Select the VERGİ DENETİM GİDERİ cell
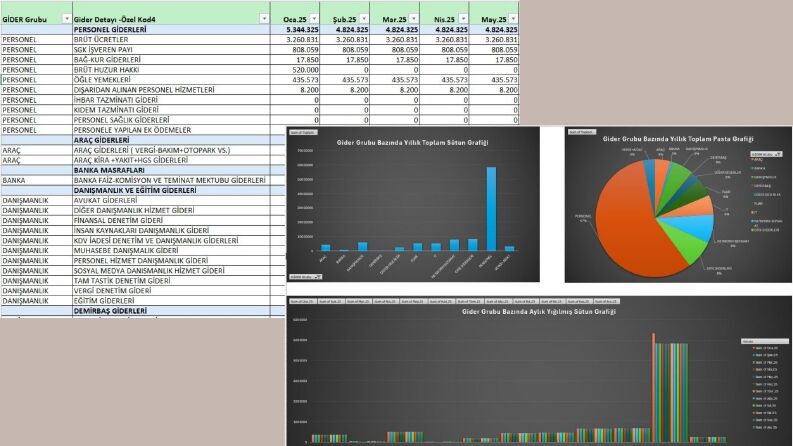The image size is (793, 446). 171,291
